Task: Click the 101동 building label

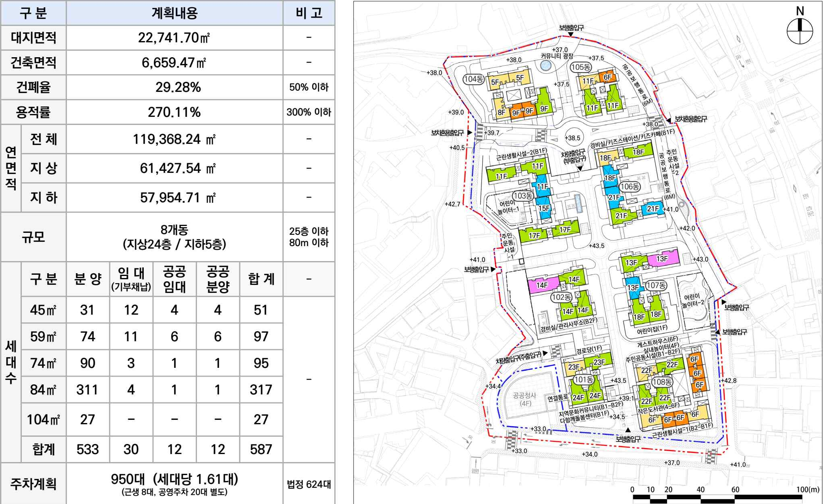Action: [x=584, y=380]
